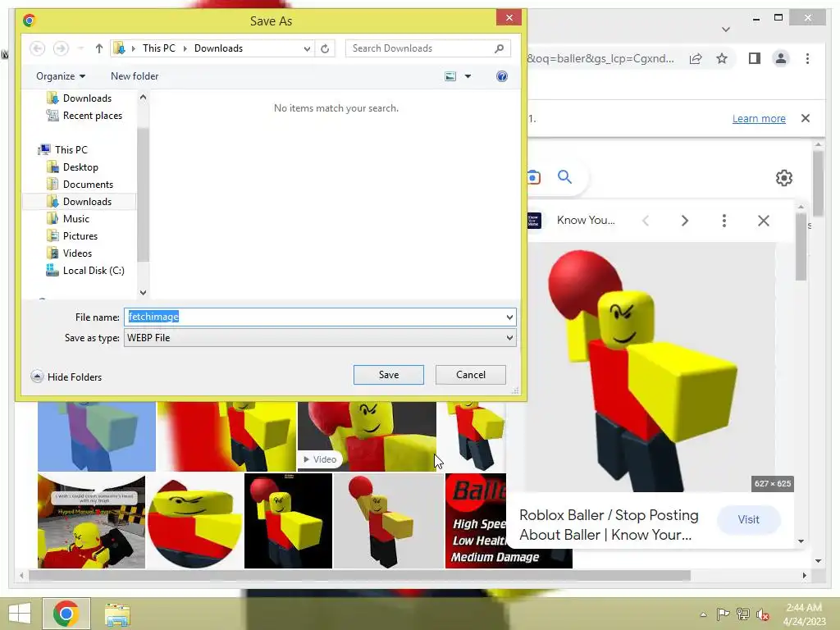Screen dimensions: 840x630
Task: Click Chrome taskbar icon
Action: (x=66, y=614)
